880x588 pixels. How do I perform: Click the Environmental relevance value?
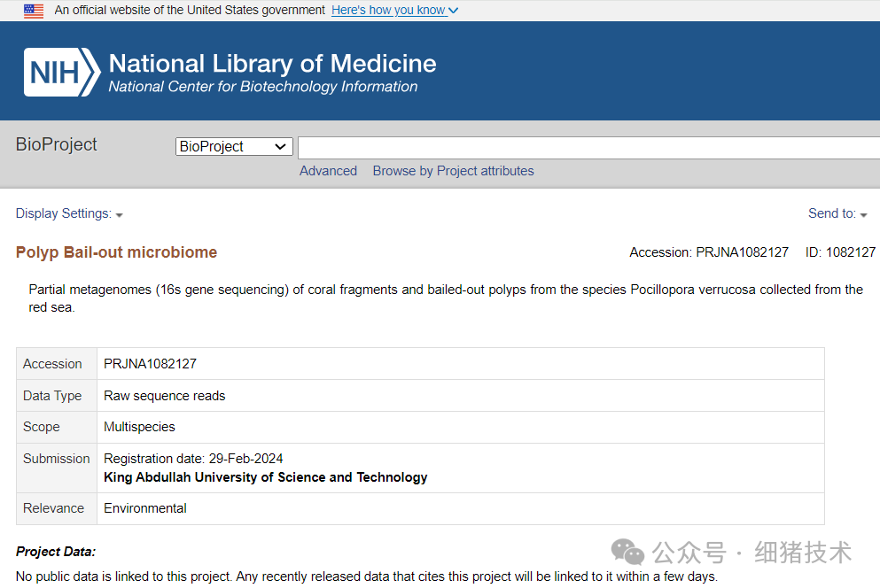click(x=145, y=508)
